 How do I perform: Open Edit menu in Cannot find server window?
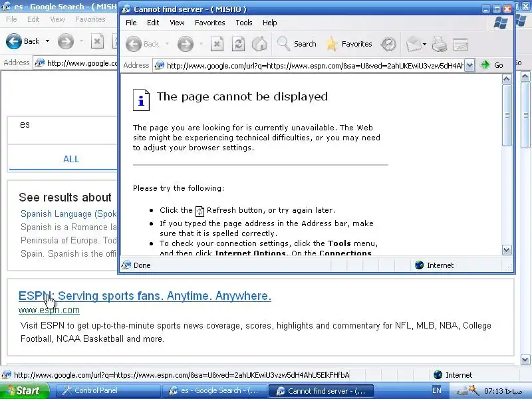tap(153, 23)
